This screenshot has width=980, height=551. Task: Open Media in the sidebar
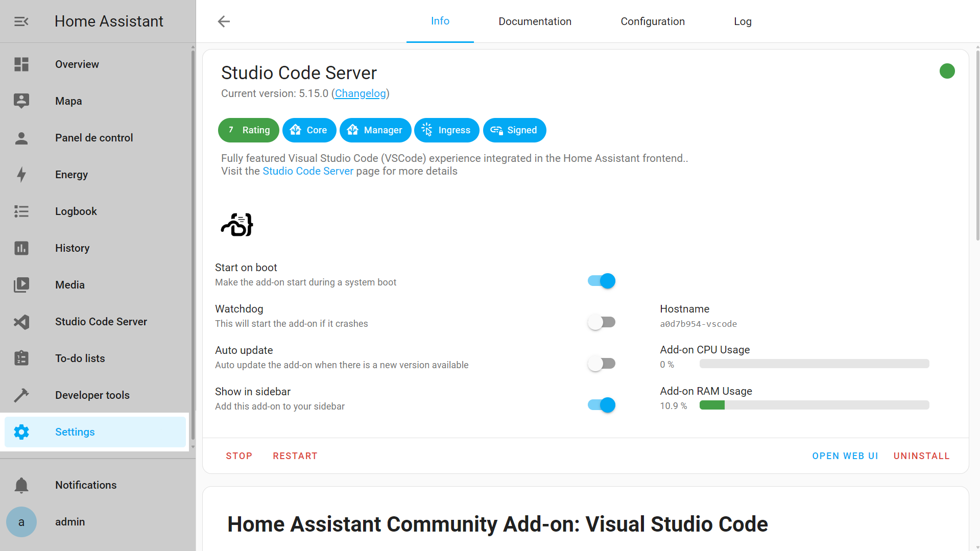coord(95,285)
